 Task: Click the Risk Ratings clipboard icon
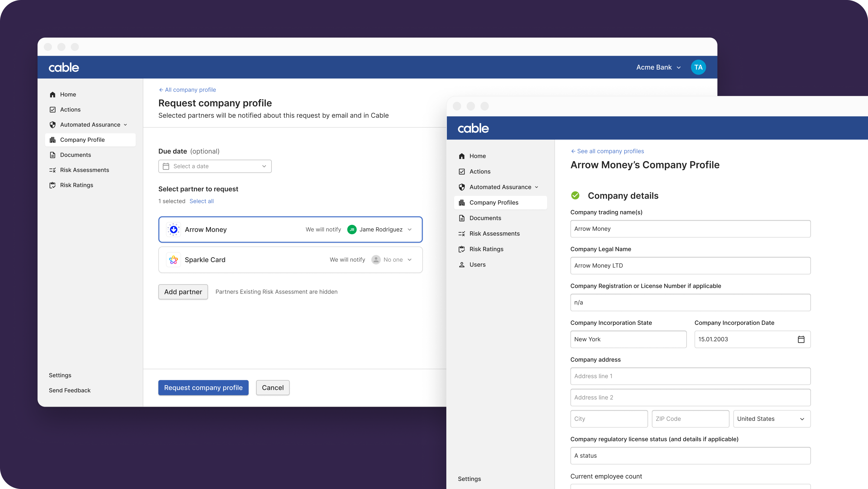pyautogui.click(x=53, y=185)
